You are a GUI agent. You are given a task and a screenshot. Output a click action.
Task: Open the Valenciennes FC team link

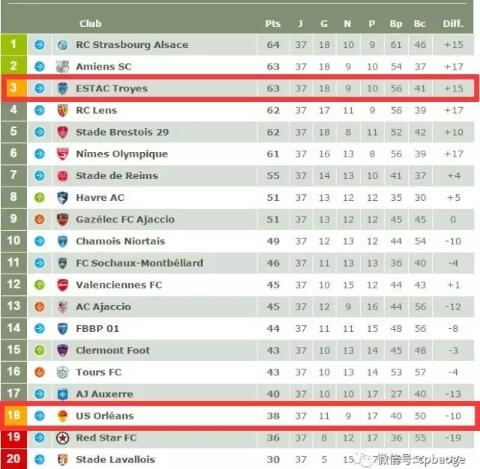click(119, 285)
